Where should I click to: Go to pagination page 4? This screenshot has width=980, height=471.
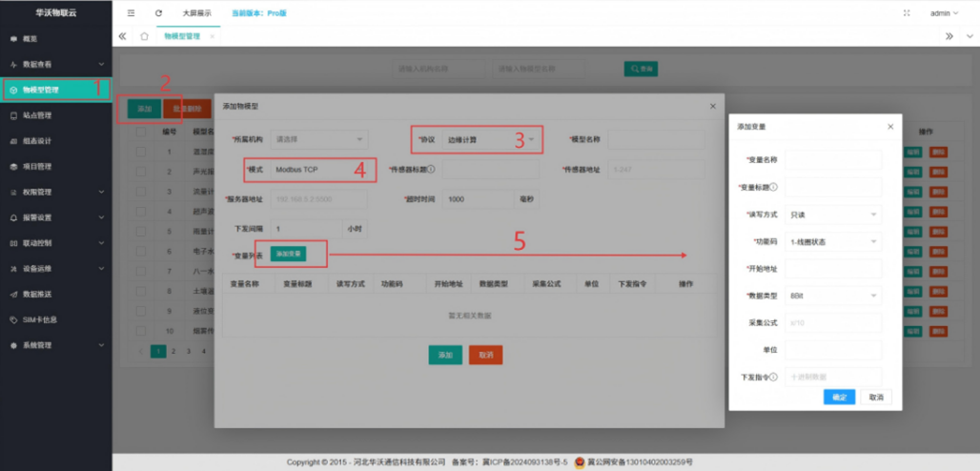[x=203, y=352]
